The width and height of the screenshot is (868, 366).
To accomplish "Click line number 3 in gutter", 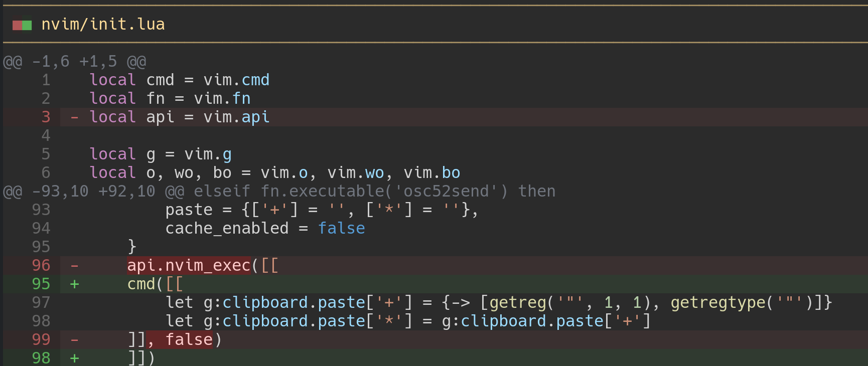I will 46,117.
